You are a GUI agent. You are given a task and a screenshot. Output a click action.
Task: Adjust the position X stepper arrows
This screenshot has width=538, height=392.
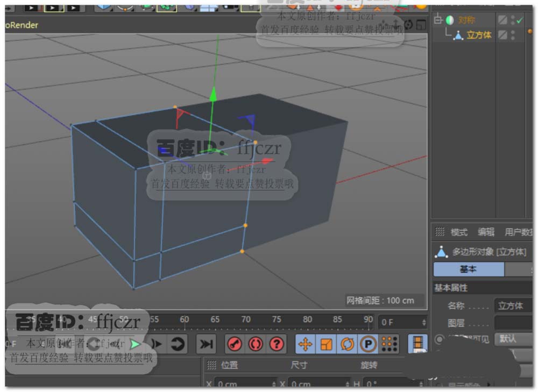(x=274, y=384)
